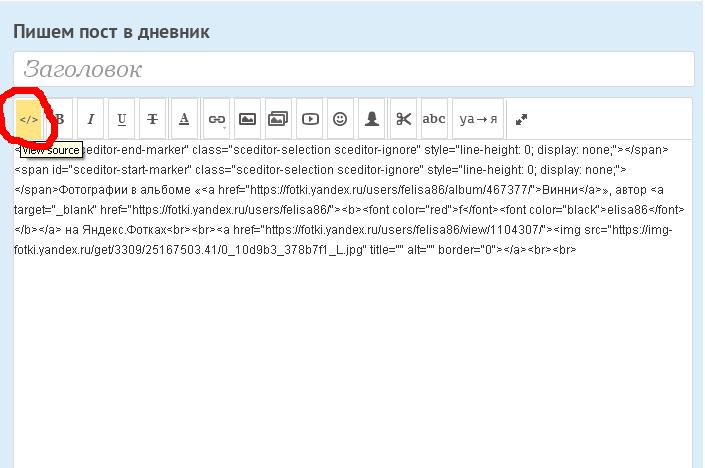Image resolution: width=705 pixels, height=468 pixels.
Task: Insert a cut with scissors icon
Action: click(x=403, y=119)
